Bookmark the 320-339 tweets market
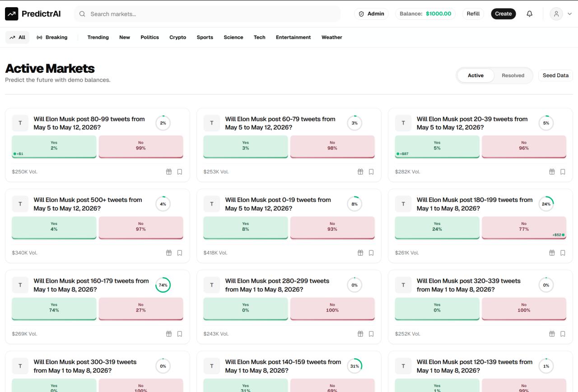 tap(563, 334)
